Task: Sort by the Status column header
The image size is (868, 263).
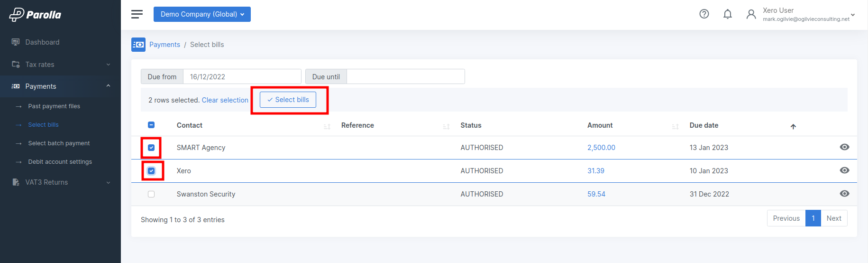Action: coord(471,125)
